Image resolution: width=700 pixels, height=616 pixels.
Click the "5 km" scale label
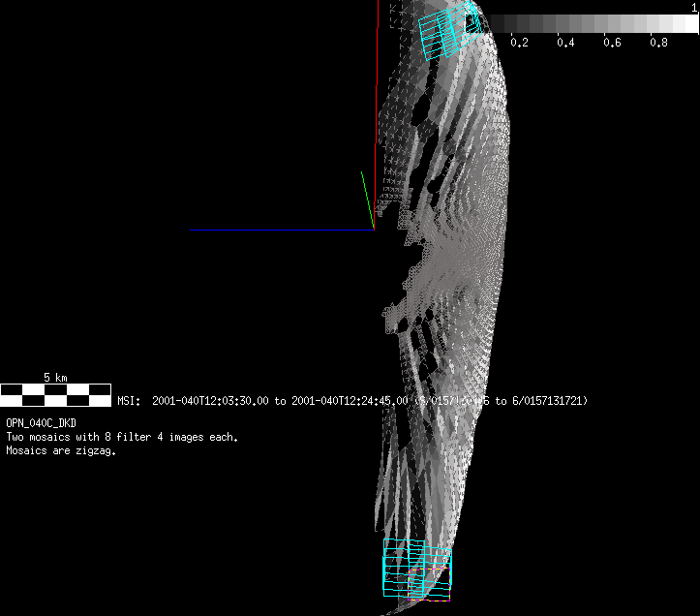[55, 377]
